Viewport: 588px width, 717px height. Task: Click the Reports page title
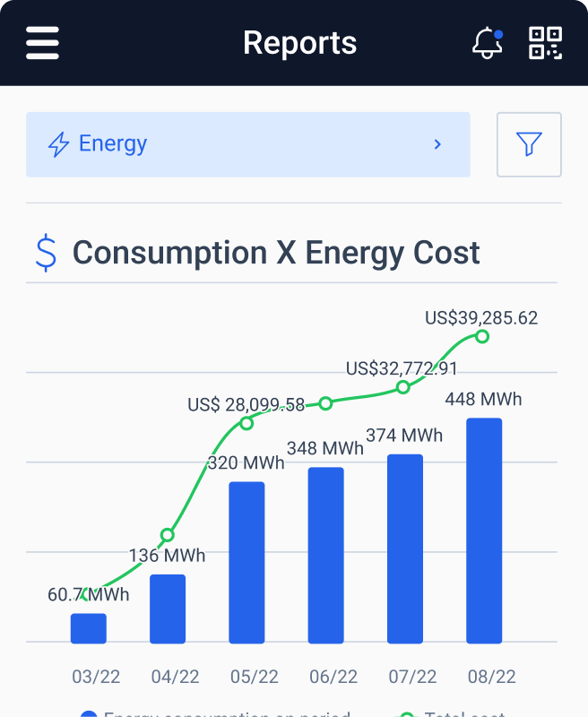(x=299, y=43)
